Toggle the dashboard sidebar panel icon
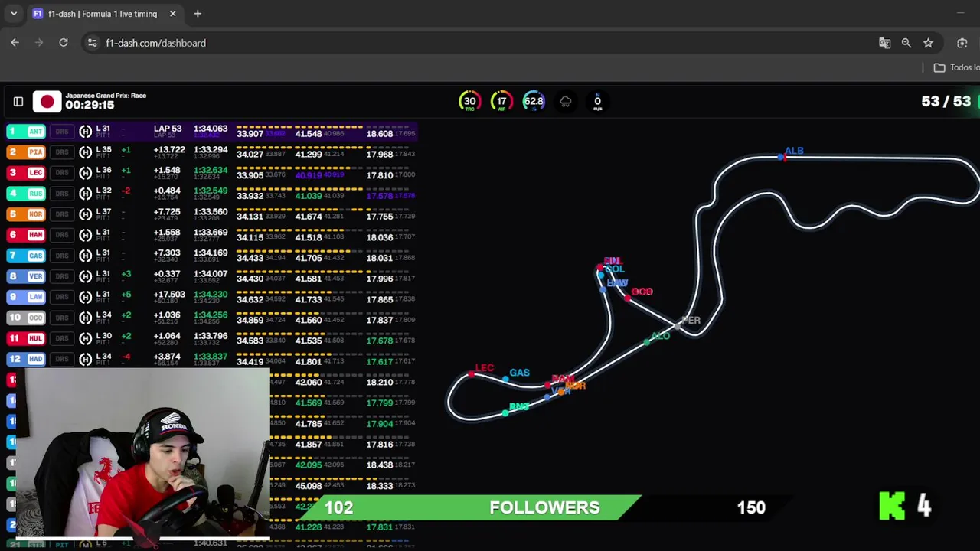 tap(18, 101)
